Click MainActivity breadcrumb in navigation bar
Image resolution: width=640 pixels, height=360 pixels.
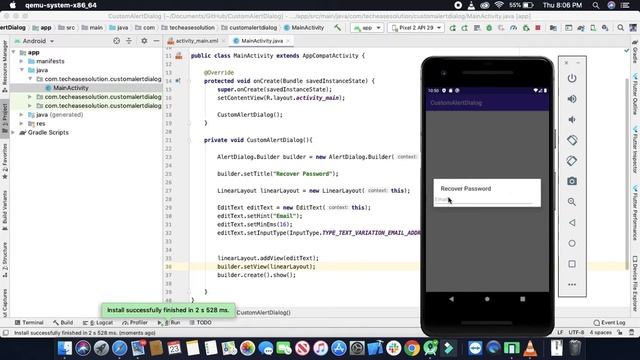click(x=304, y=28)
